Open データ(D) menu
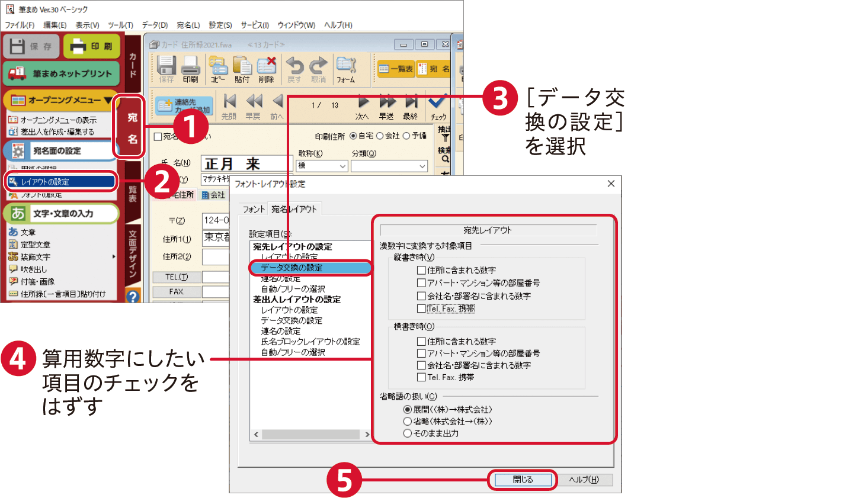Image resolution: width=868 pixels, height=498 pixels. [155, 25]
